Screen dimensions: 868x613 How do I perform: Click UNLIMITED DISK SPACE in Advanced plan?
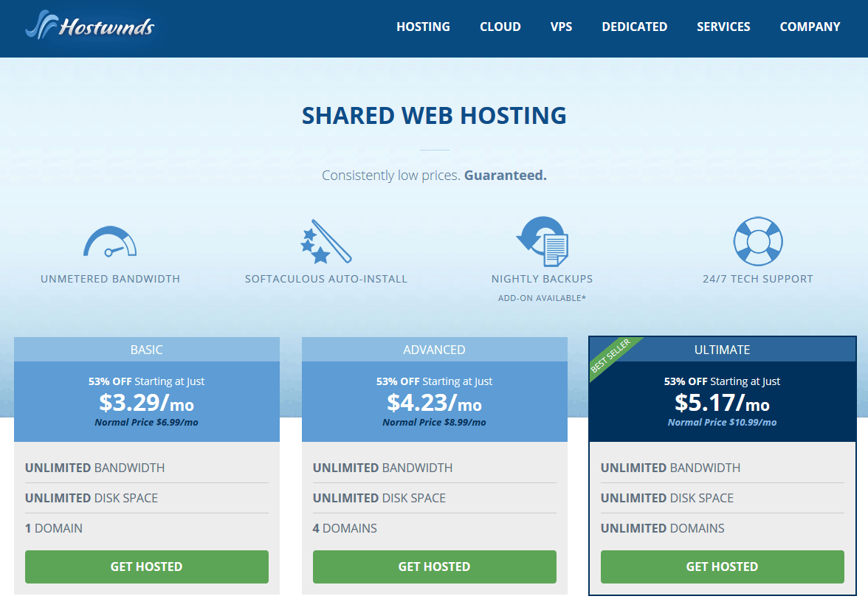[x=379, y=498]
